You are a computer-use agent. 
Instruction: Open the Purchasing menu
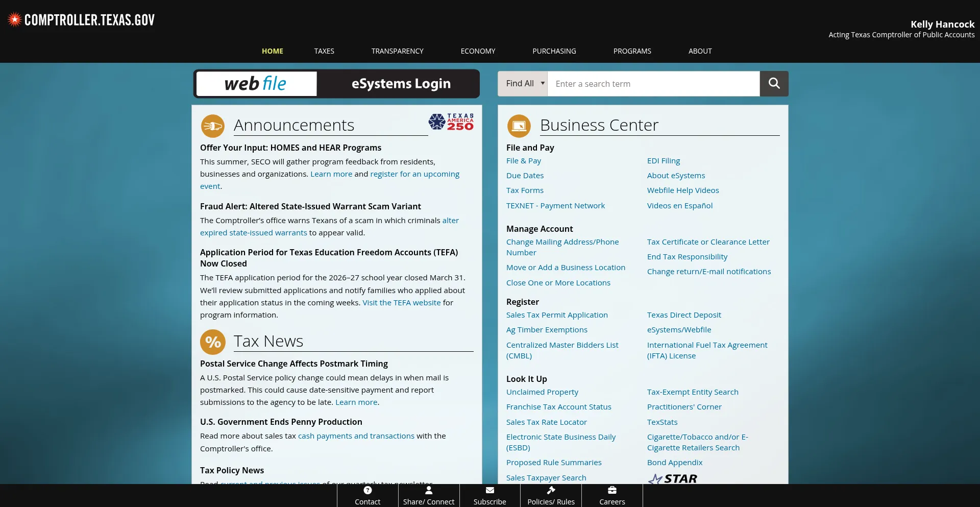pyautogui.click(x=554, y=51)
